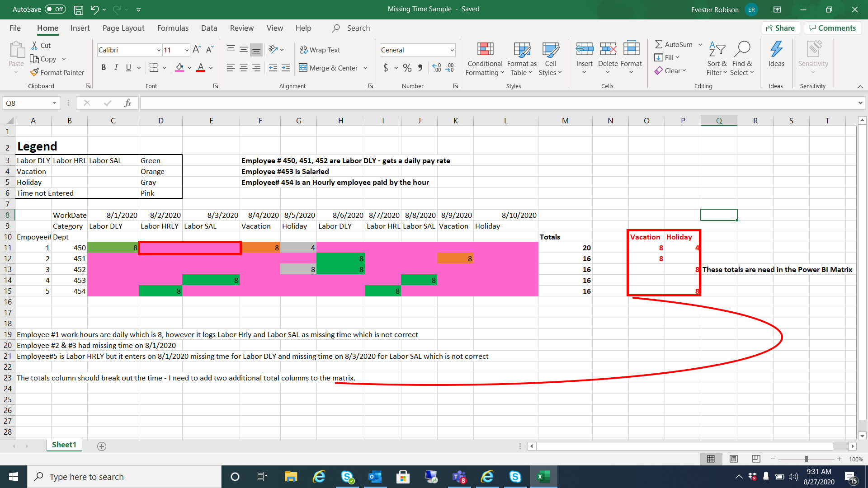Toggle Bold formatting

pos(104,68)
